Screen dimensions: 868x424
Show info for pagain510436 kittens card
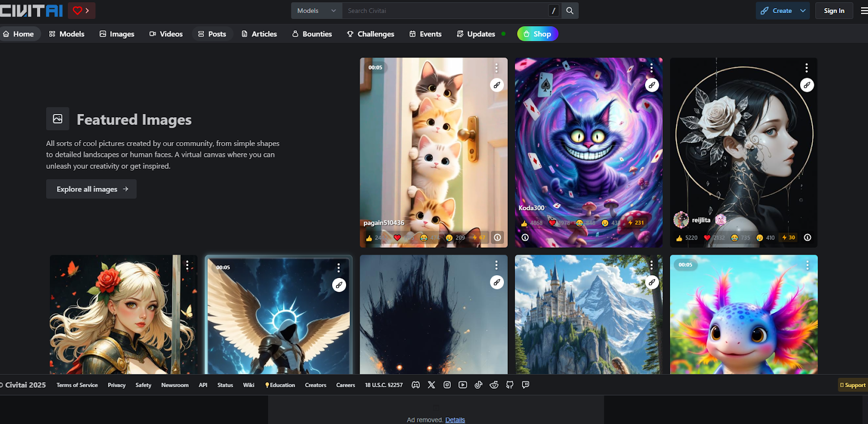pos(497,237)
